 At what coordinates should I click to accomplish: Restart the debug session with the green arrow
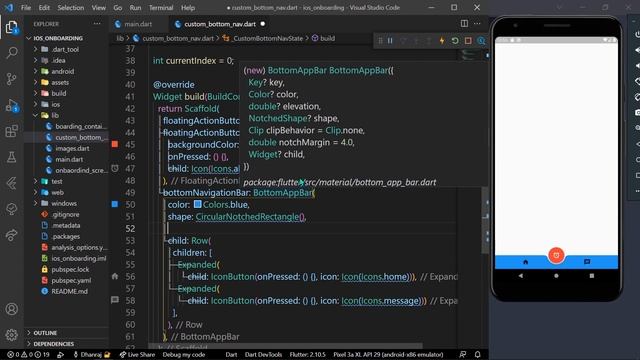[455, 40]
